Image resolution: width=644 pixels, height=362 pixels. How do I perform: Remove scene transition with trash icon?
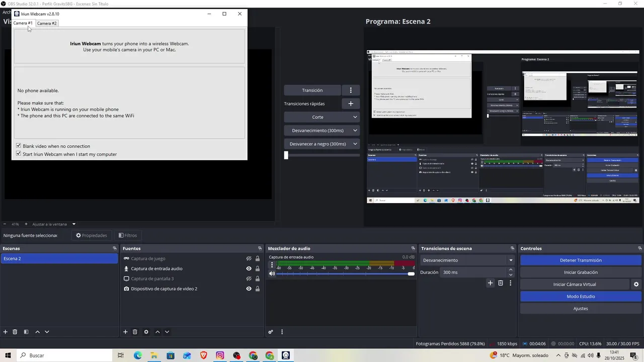click(501, 283)
